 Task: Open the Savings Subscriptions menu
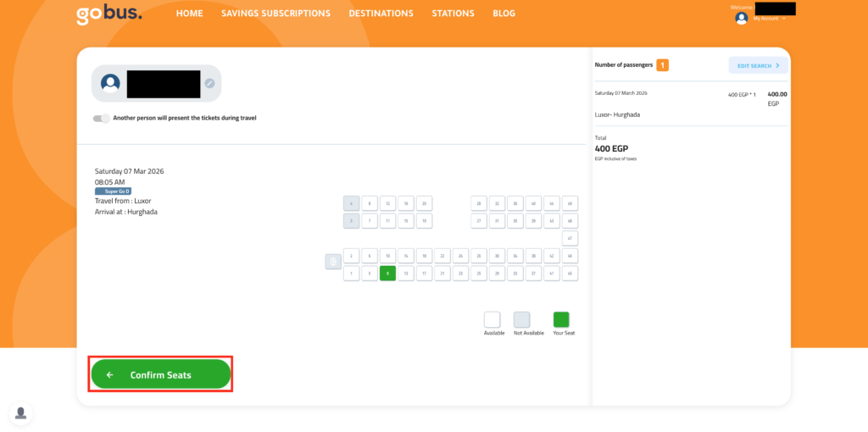(x=275, y=14)
